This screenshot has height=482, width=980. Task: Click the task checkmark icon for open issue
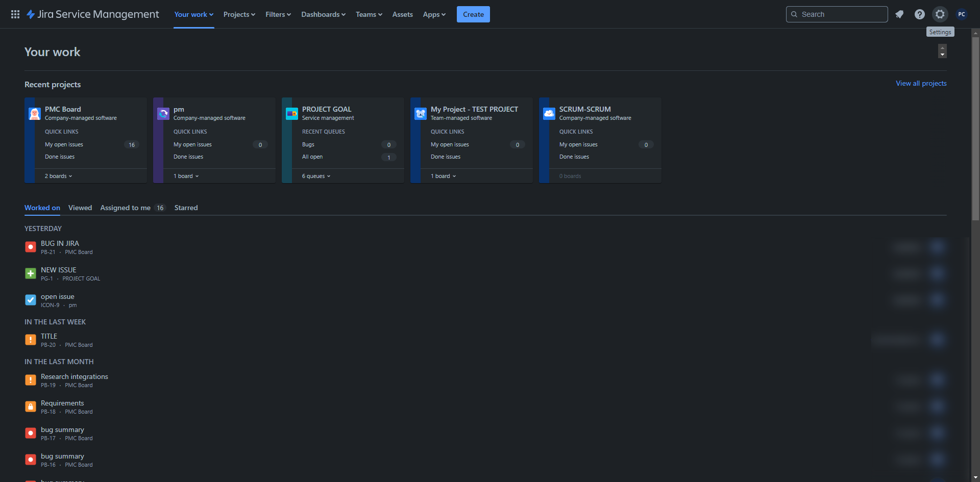[x=31, y=300]
